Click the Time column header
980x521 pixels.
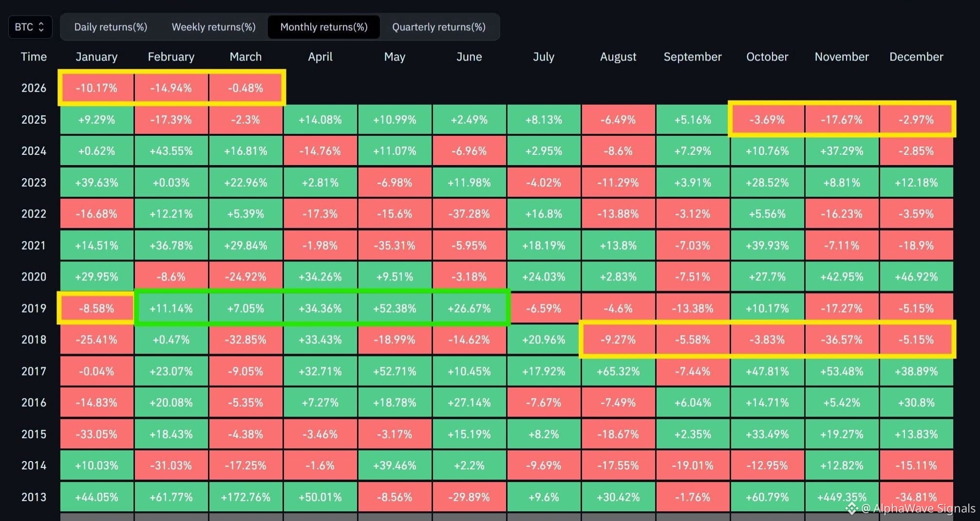click(34, 56)
